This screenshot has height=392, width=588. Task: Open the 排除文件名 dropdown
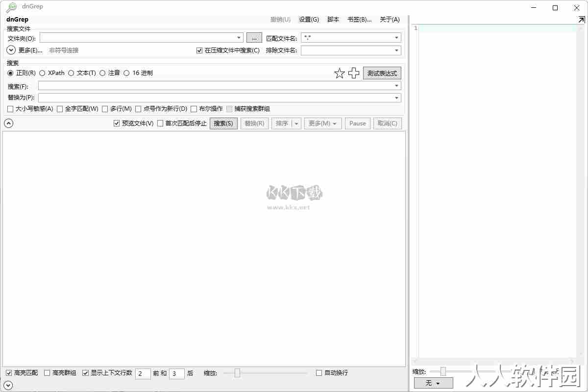point(396,50)
